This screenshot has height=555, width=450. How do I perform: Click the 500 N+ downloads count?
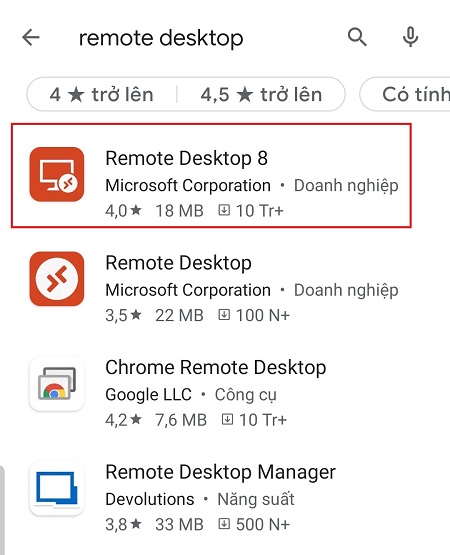263,524
